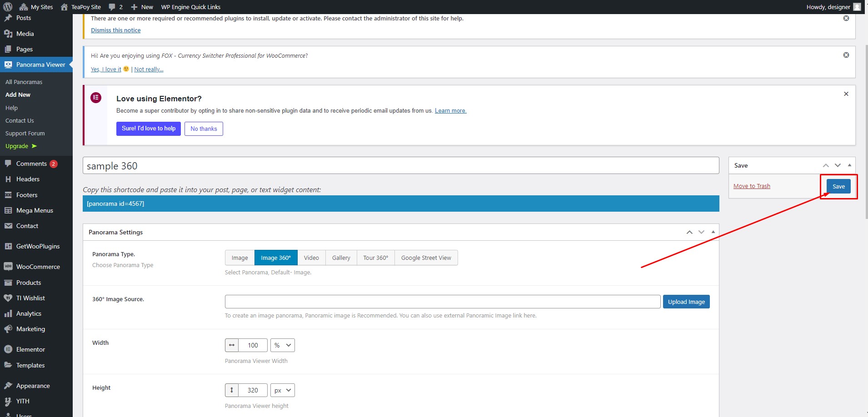Click the Panorama Viewer camera icon

coord(8,65)
